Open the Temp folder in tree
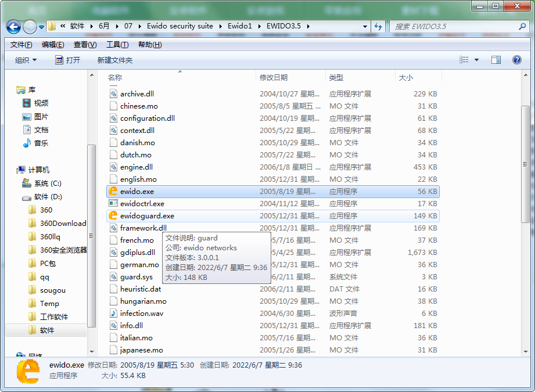Image resolution: width=535 pixels, height=392 pixels. (44, 303)
